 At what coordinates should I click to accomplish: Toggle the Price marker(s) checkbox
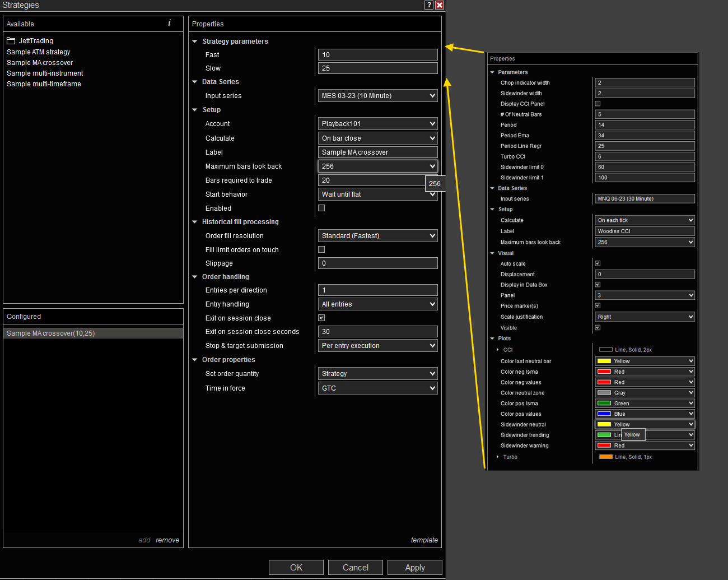[598, 305]
